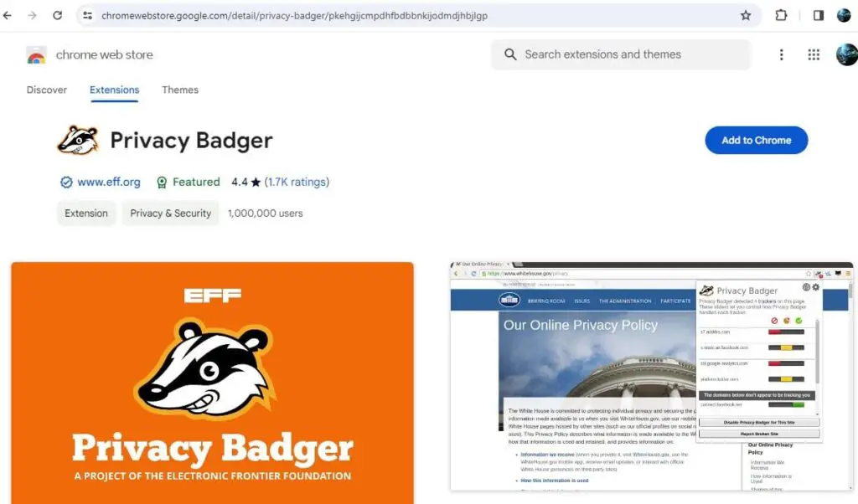Open the Google account avatar menu
Viewport: 858px width, 504px height.
point(846,54)
